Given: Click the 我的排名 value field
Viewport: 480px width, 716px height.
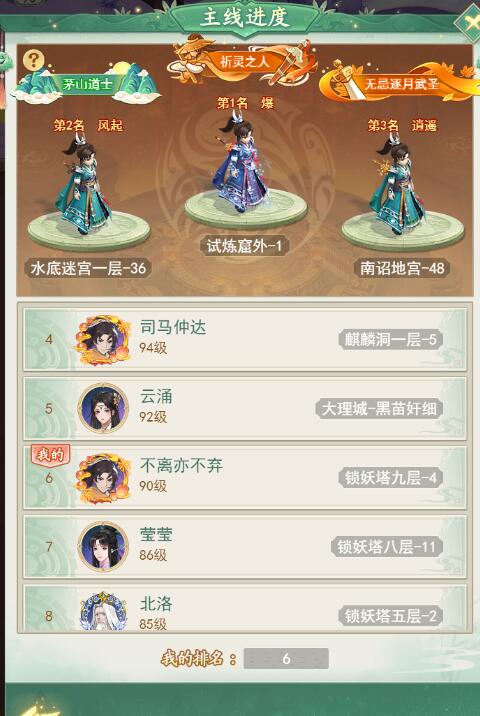Looking at the screenshot, I should pyautogui.click(x=286, y=658).
